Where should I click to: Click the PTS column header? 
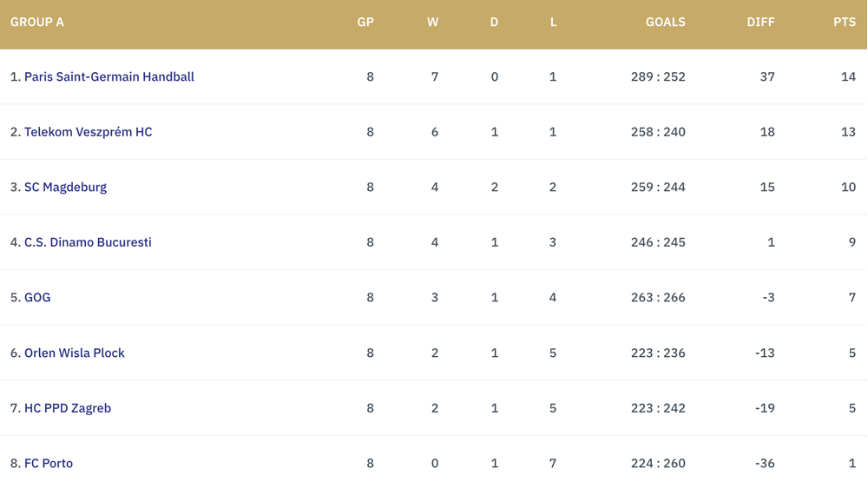[x=845, y=23]
